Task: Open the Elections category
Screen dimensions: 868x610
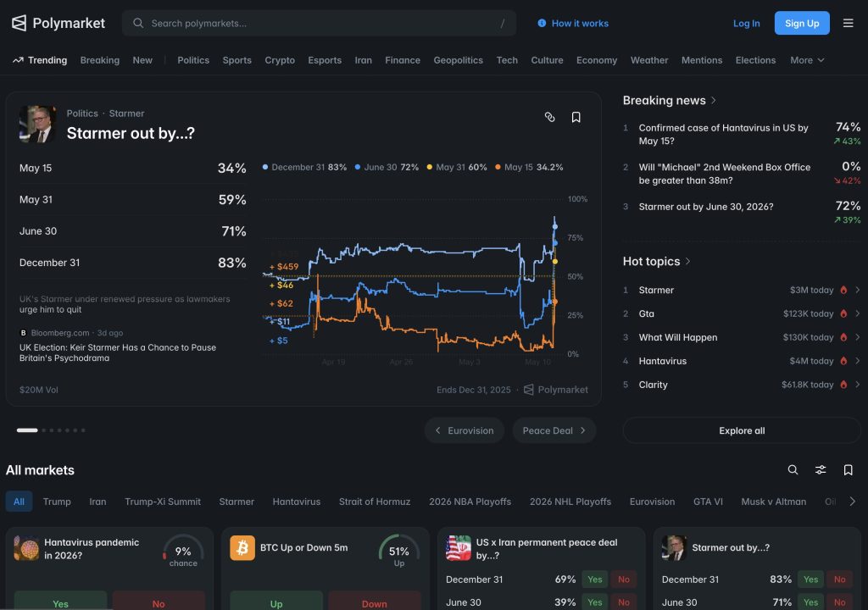Action: click(x=755, y=60)
